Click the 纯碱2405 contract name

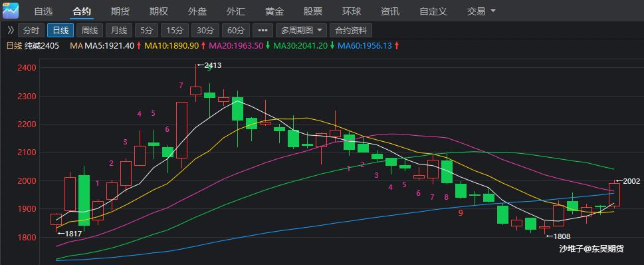point(41,46)
